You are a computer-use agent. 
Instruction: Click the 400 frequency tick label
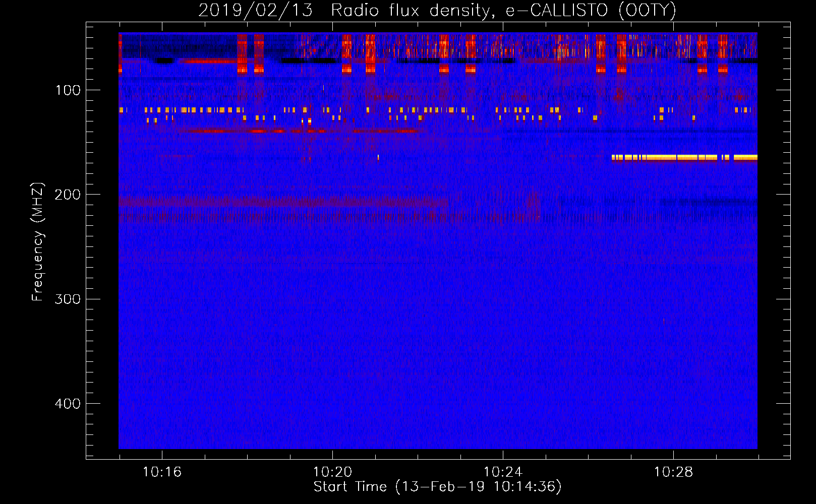pos(68,404)
